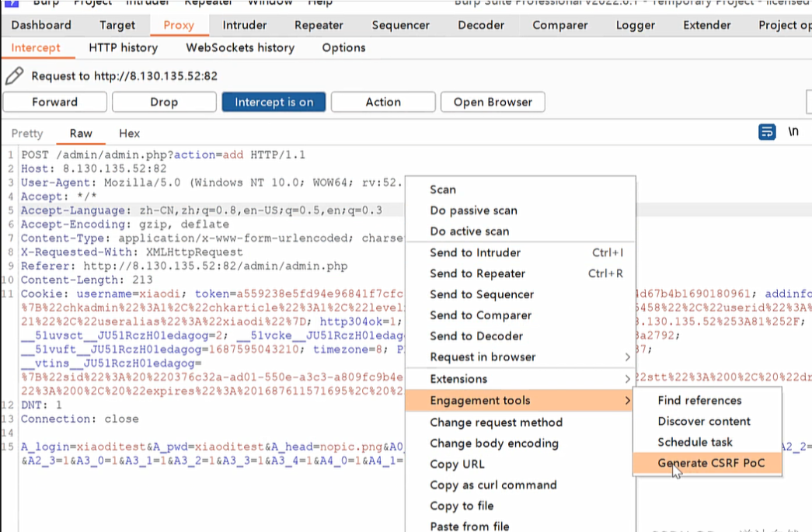Screen dimensions: 812x532
Task: Switch to the Target tab
Action: tap(117, 25)
